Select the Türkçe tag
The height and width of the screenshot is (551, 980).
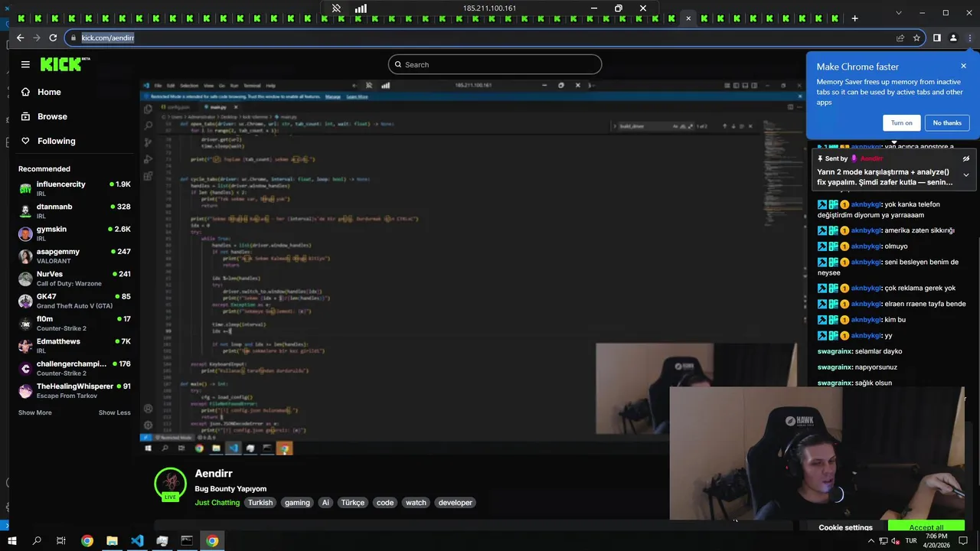(353, 503)
